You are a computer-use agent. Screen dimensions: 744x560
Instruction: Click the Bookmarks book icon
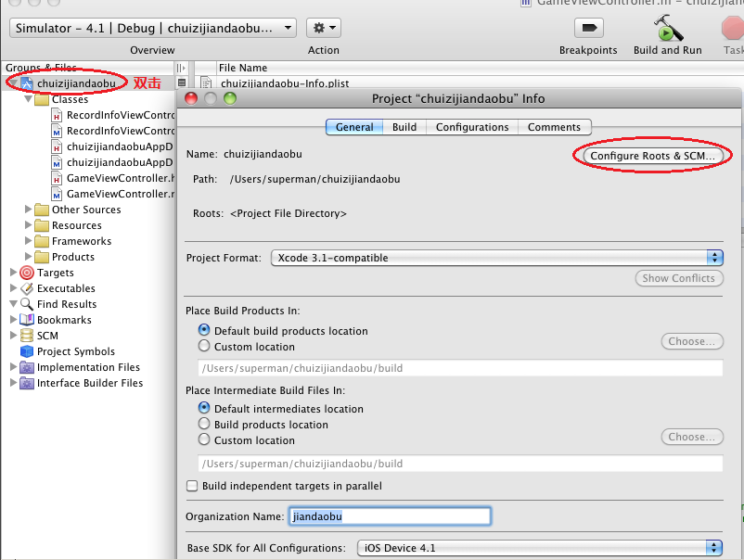click(x=27, y=320)
